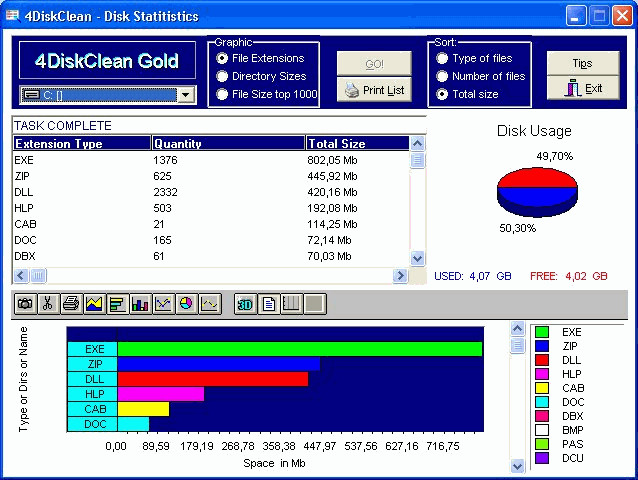Select the DBX row in list

pyautogui.click(x=211, y=256)
